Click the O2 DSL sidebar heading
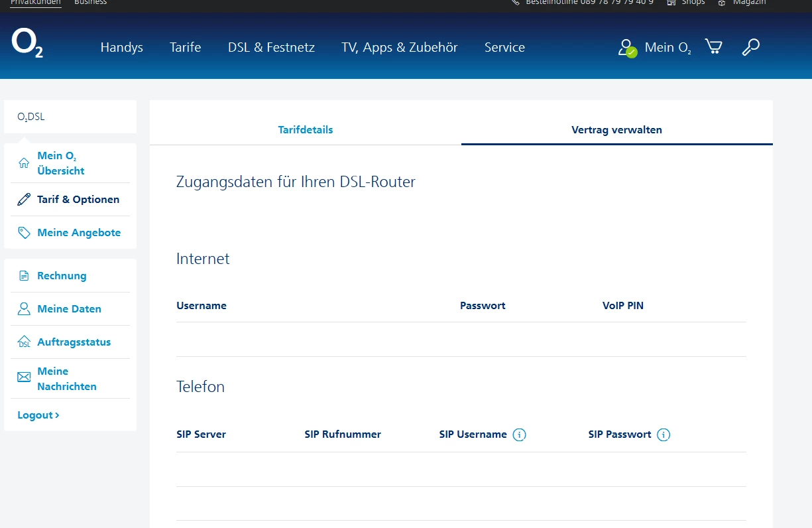812x528 pixels. pos(31,117)
